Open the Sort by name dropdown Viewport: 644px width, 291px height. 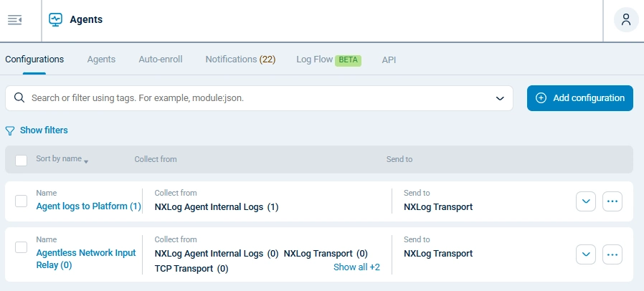62,160
